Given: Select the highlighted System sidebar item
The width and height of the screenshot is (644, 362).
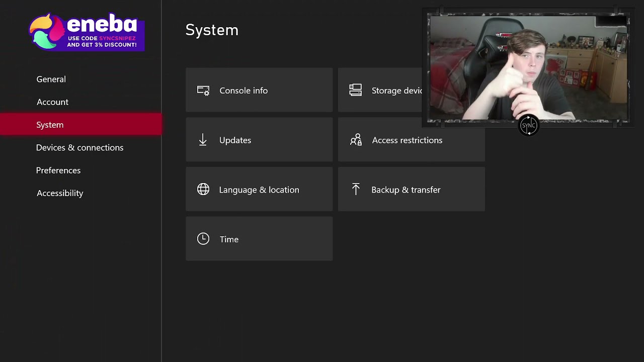Looking at the screenshot, I should click(80, 125).
